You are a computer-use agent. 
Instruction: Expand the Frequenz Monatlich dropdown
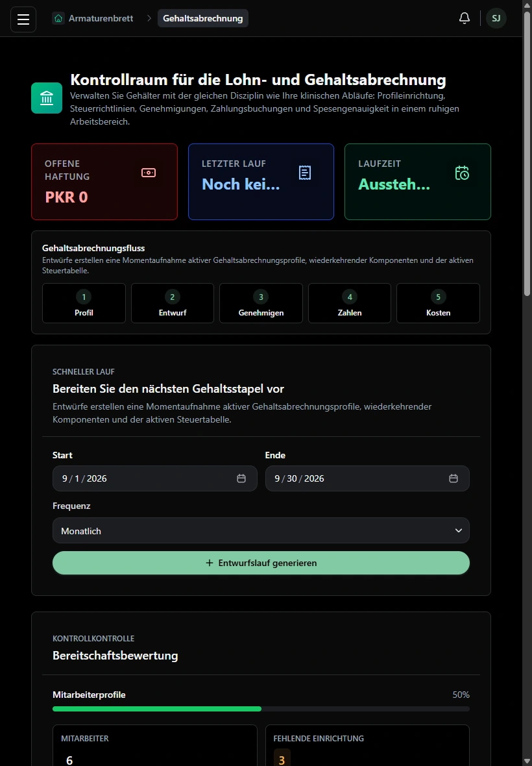click(x=261, y=530)
